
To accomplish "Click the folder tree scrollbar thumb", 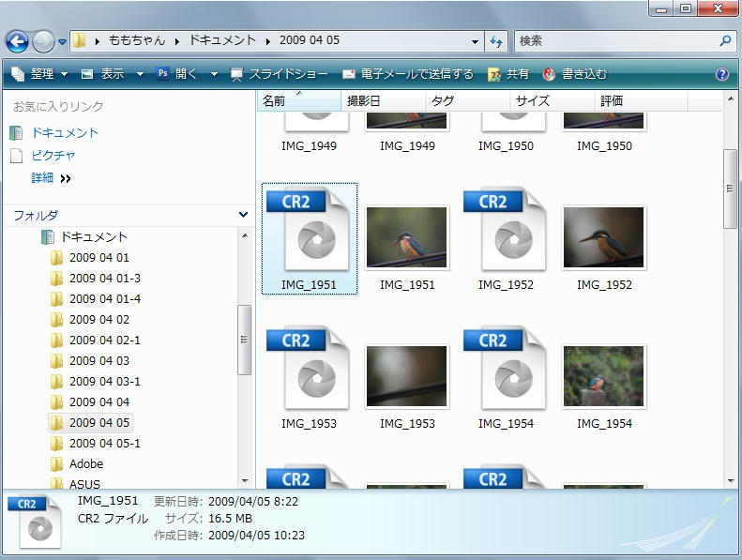I will (x=244, y=340).
